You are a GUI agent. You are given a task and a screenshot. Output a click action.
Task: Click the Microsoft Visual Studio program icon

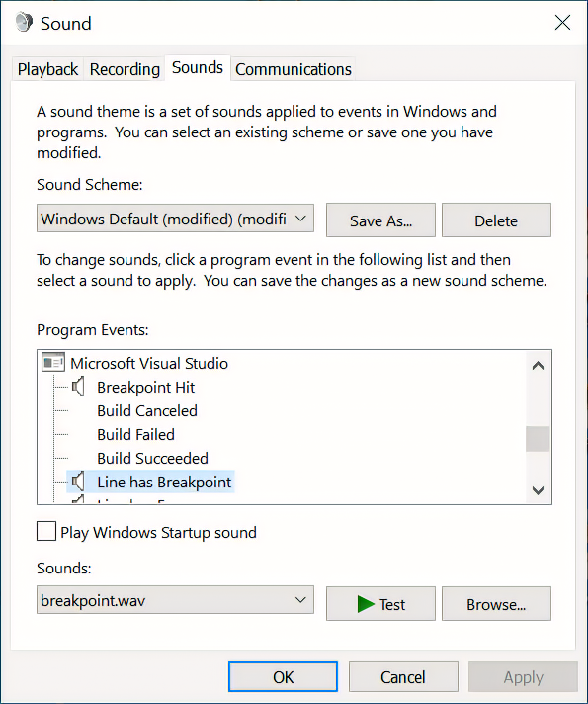tap(53, 362)
